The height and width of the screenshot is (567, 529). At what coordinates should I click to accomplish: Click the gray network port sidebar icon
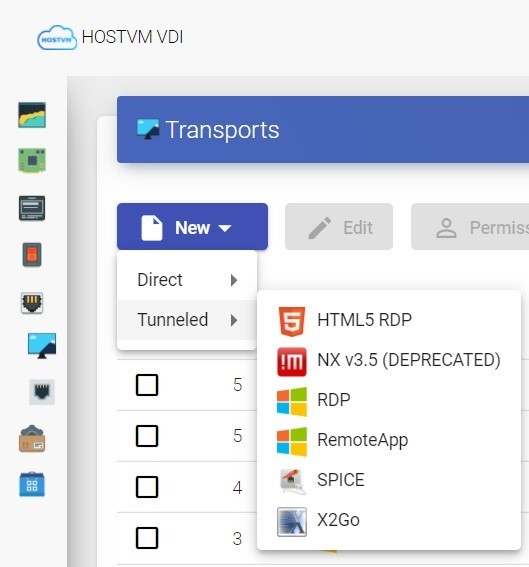(42, 392)
